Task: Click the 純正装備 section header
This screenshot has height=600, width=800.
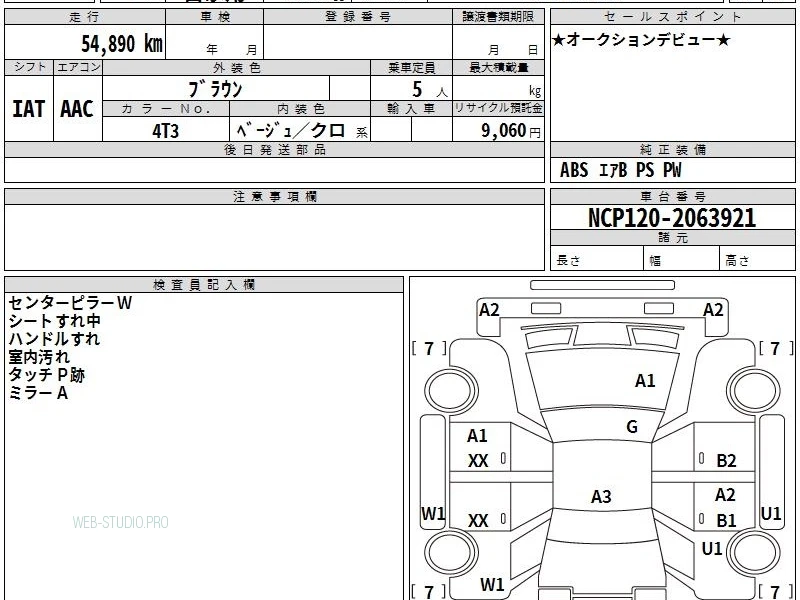Action: 672,150
